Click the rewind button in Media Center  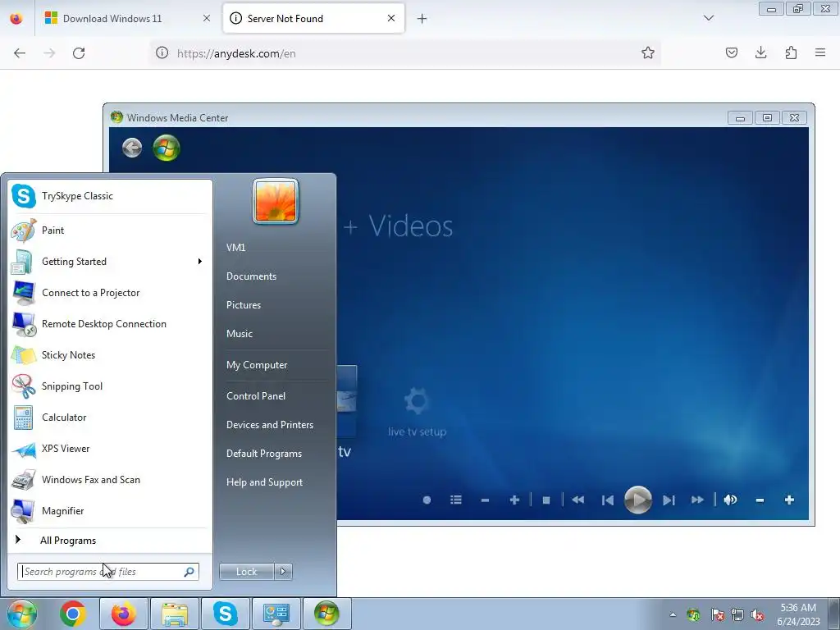click(577, 500)
